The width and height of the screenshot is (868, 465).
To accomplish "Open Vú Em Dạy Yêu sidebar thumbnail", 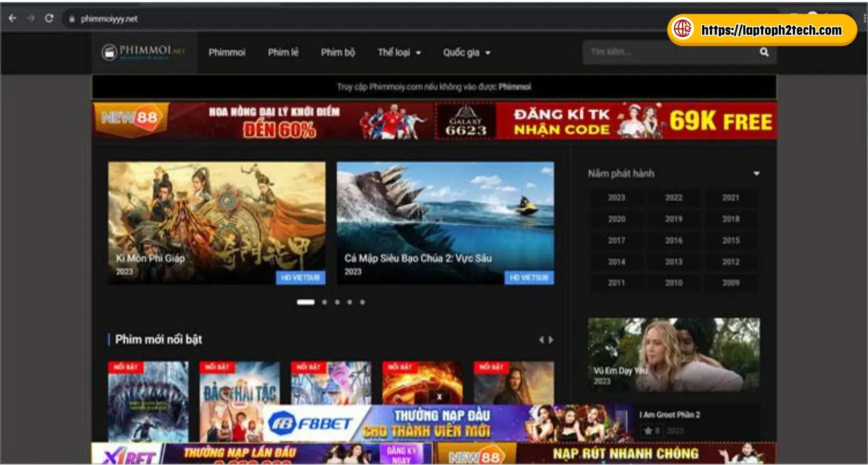I will point(674,354).
